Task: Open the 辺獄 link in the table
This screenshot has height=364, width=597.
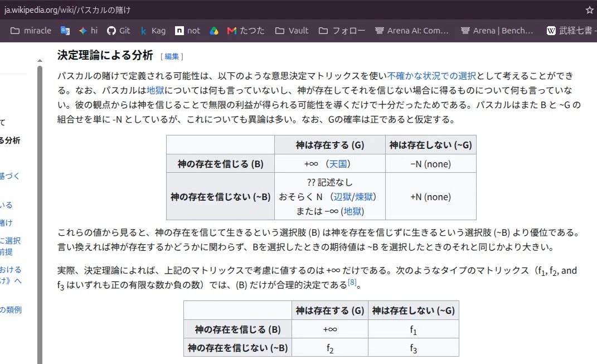Action: [342, 197]
